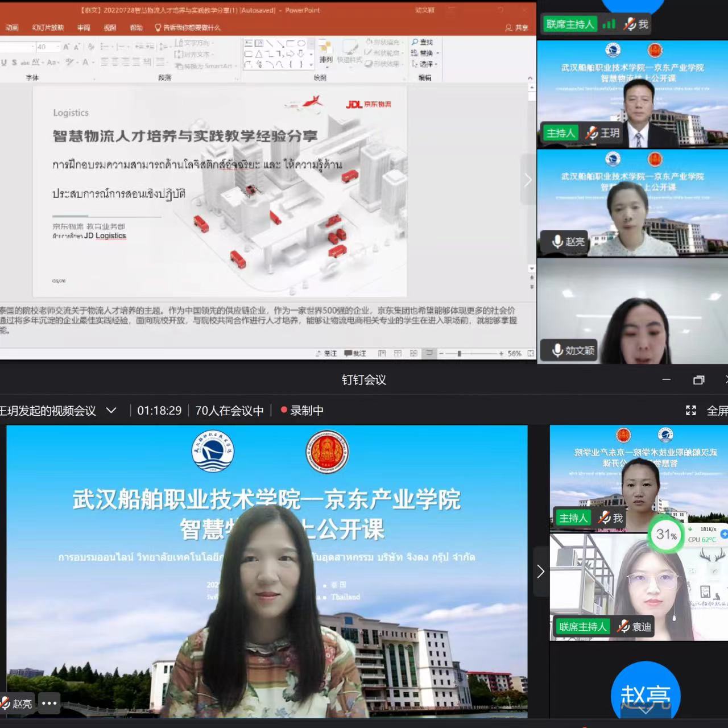This screenshot has width=728, height=728.
Task: Click the 告诉我你想要做什么 search box
Action: [188, 27]
